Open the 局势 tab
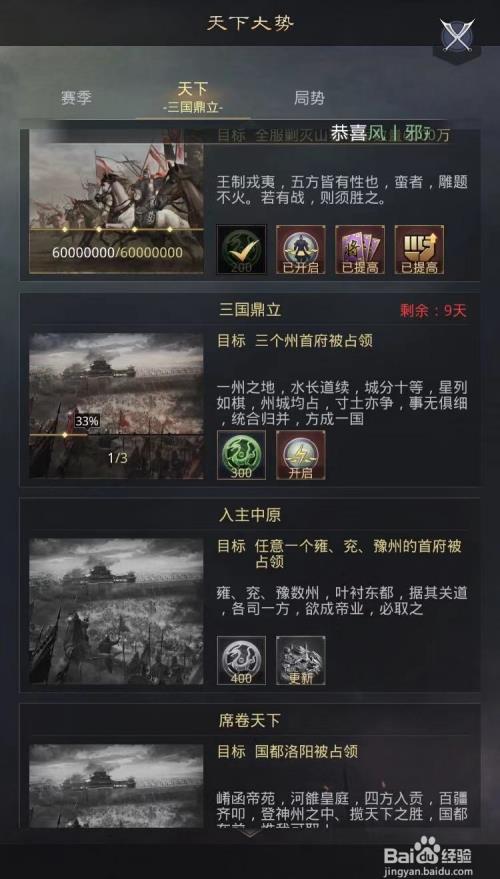Screen dimensions: 500x879 point(309,98)
